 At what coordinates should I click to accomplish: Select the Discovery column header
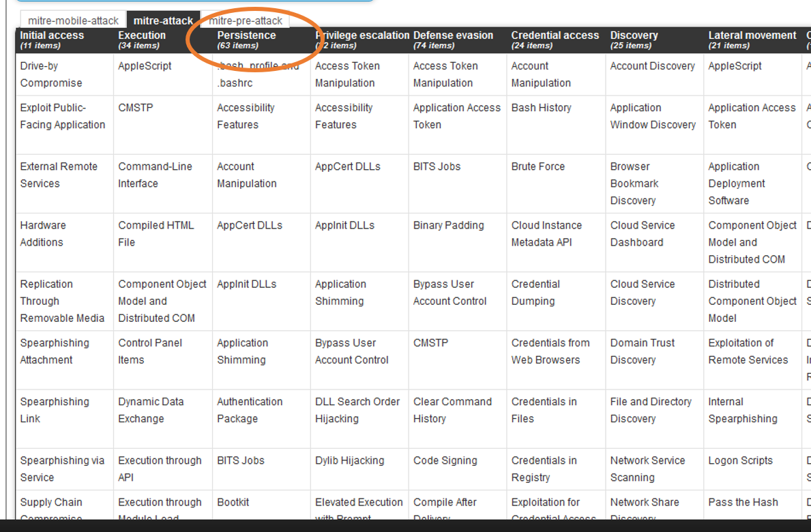634,35
